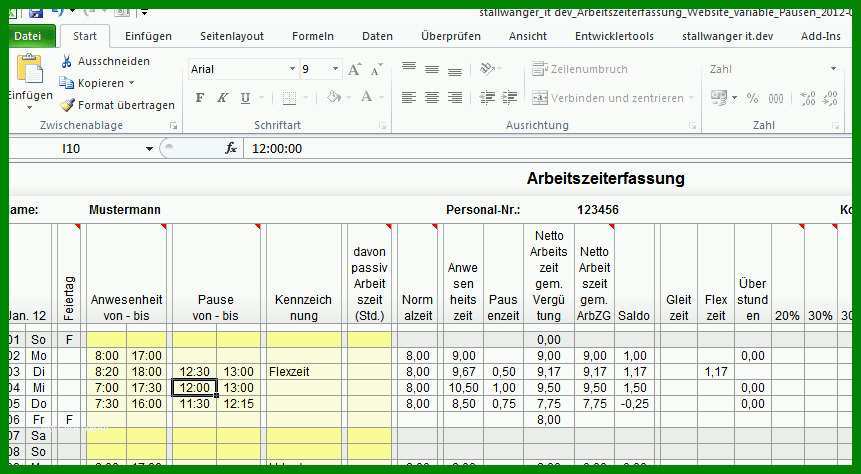The width and height of the screenshot is (861, 474).
Task: Increase font size with large A
Action: click(354, 69)
